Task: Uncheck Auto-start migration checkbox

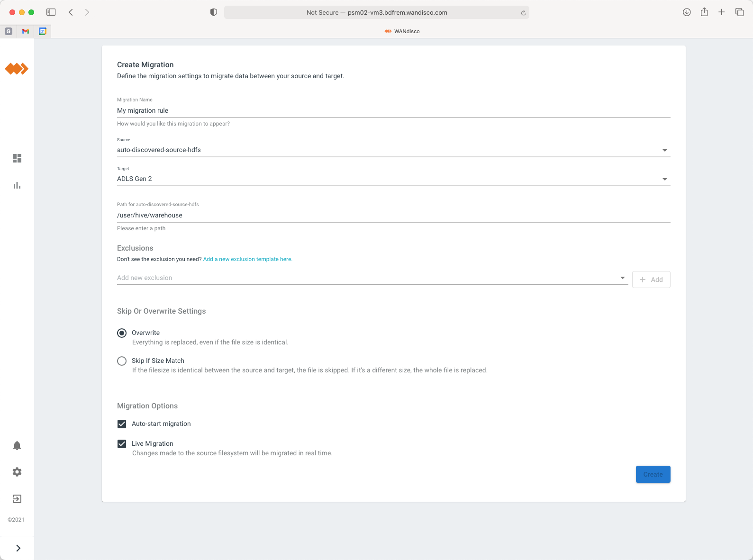Action: pos(122,424)
